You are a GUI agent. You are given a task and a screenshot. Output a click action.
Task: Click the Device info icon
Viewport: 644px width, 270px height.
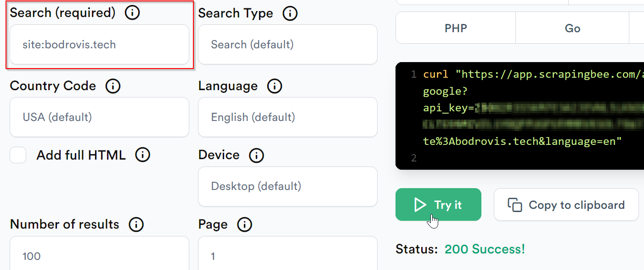(x=257, y=155)
